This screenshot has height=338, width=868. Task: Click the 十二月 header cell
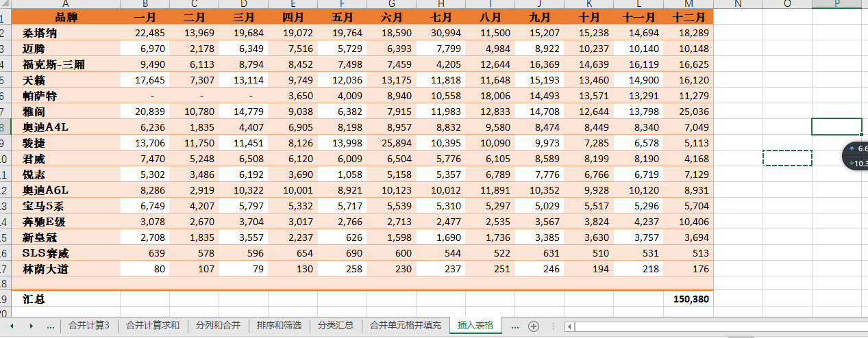[689, 17]
